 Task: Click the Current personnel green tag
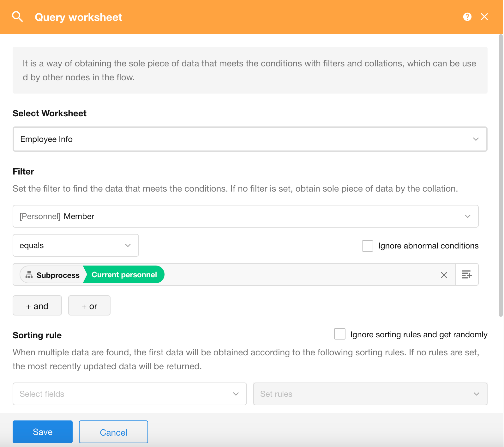pyautogui.click(x=124, y=275)
